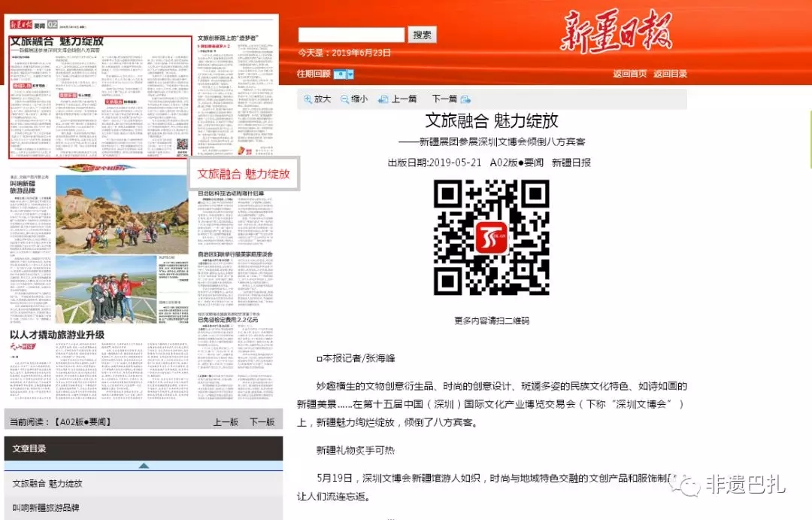Viewport: 812px width, 520px height.
Task: Click the 当前阅读 A02版要闻 label
Action: pyautogui.click(x=60, y=422)
